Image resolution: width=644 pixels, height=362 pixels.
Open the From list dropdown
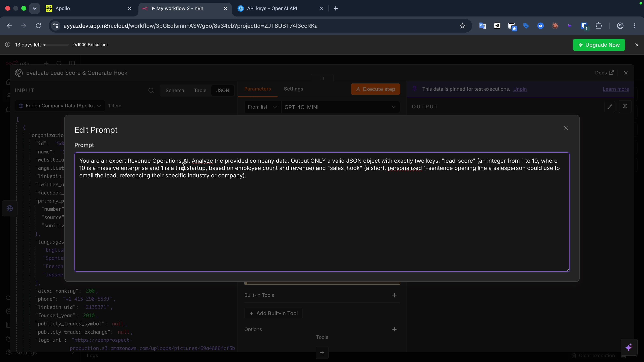tap(262, 107)
